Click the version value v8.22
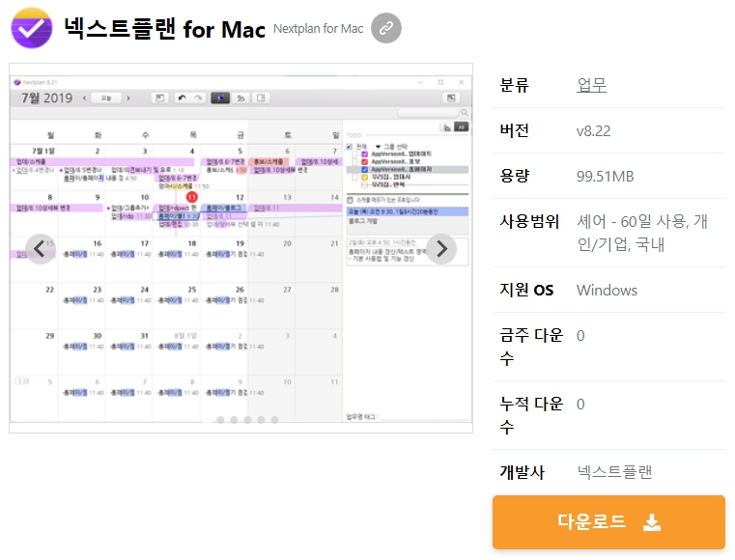Image resolution: width=735 pixels, height=560 pixels. click(x=593, y=130)
